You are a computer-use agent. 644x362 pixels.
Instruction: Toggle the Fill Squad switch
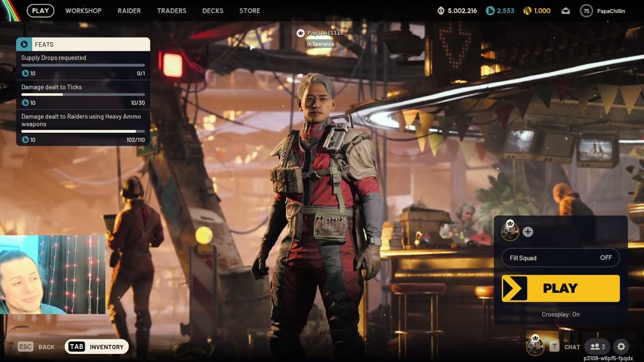coord(560,258)
